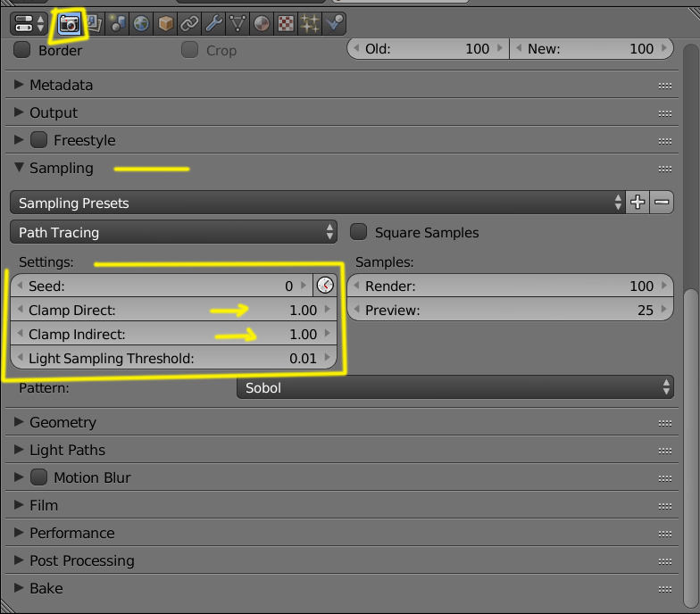Viewport: 700px width, 614px height.
Task: Decrease Clamp Indirect with left arrow
Action: pyautogui.click(x=20, y=333)
